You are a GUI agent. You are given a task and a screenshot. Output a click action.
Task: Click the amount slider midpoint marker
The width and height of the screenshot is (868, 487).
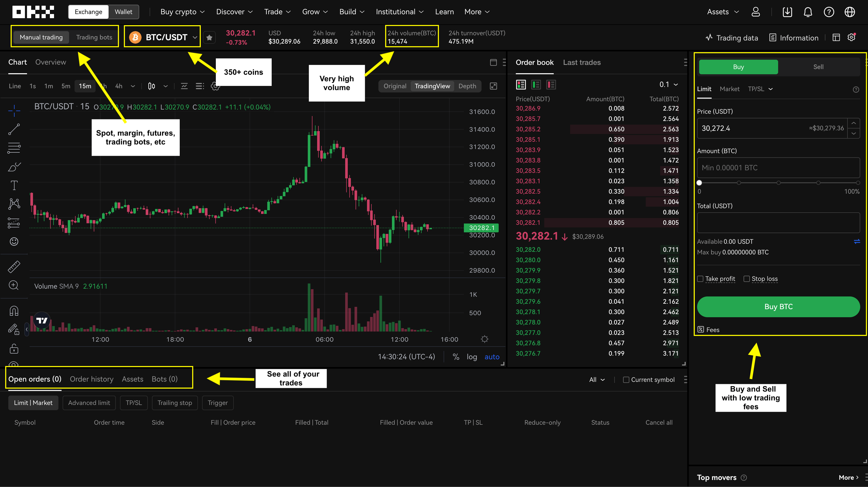[x=778, y=183]
